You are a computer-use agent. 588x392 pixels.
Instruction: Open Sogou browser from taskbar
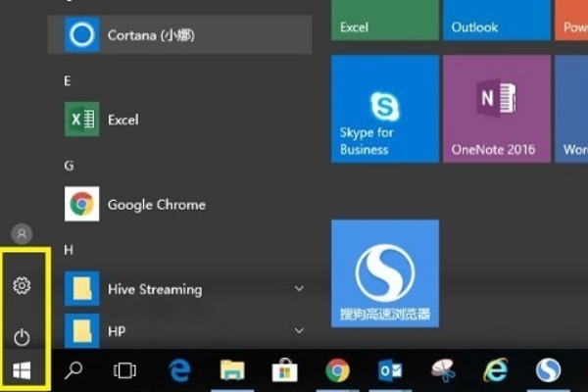tap(548, 370)
